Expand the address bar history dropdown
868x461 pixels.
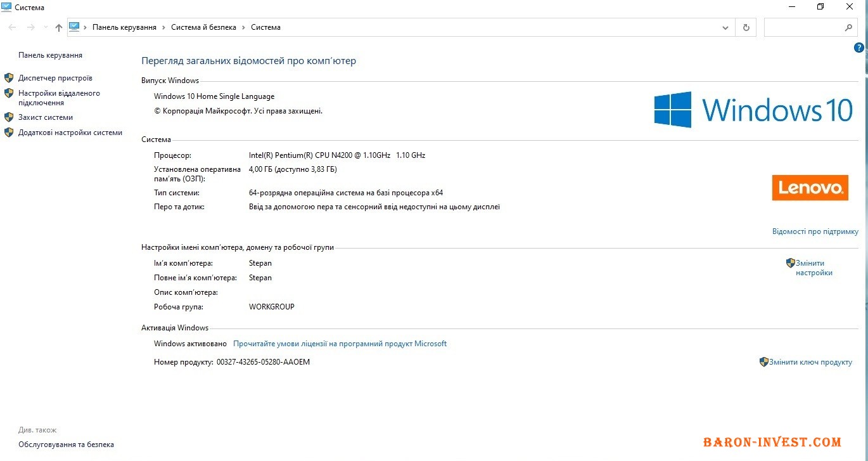[x=725, y=28]
